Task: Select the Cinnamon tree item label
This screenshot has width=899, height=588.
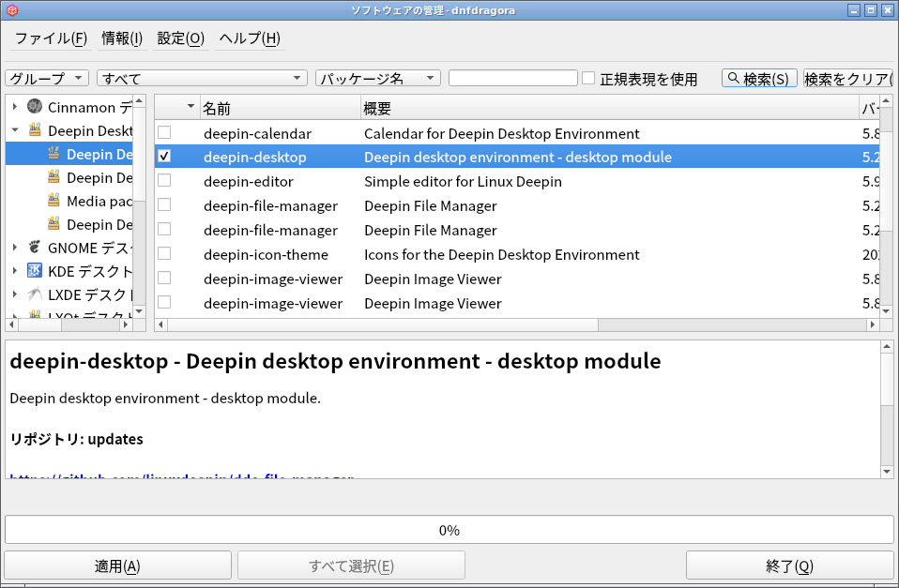Action: pos(90,107)
